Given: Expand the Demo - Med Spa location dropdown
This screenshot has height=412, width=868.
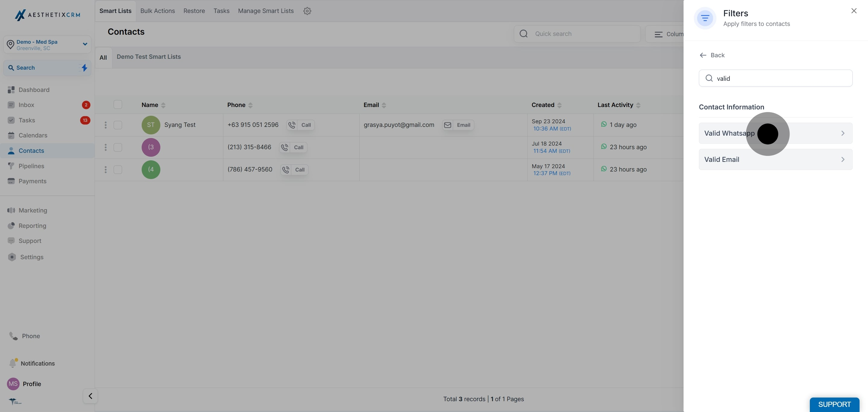Looking at the screenshot, I should pyautogui.click(x=85, y=44).
